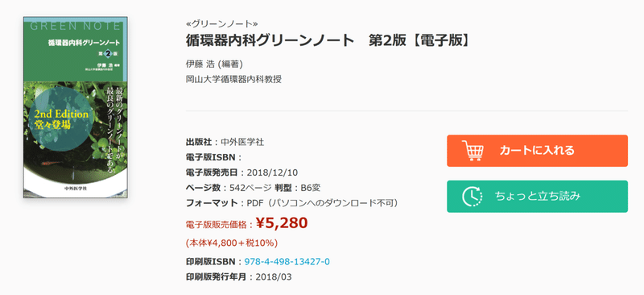Viewport: 644px width, 295px height.
Task: Select the «グリーンノート» series label
Action: (x=222, y=24)
